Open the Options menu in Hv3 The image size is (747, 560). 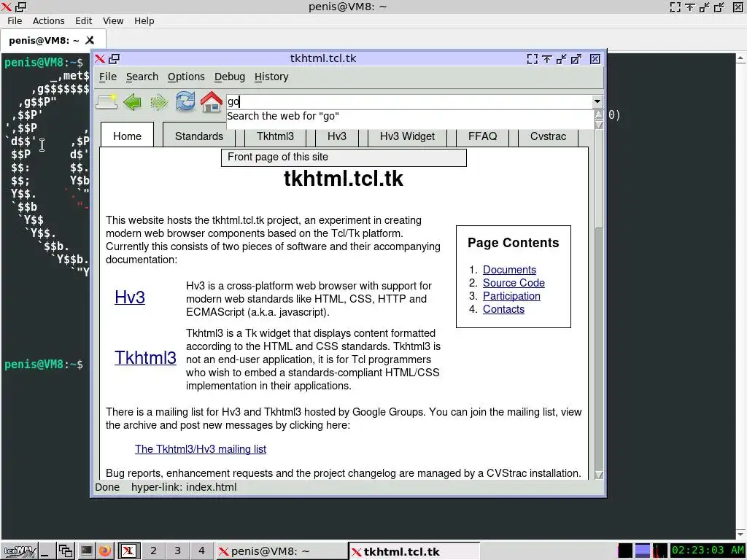186,77
